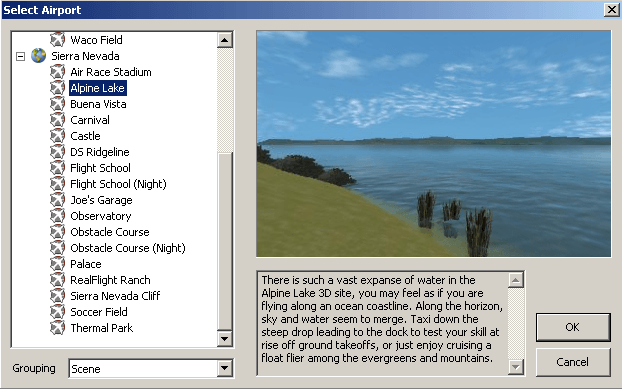Click the airport icon beside Castle

58,136
